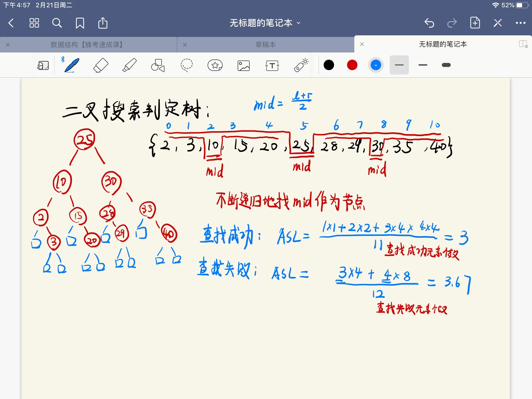Select the thickest stroke width
Image resolution: width=532 pixels, height=399 pixels.
click(x=446, y=65)
